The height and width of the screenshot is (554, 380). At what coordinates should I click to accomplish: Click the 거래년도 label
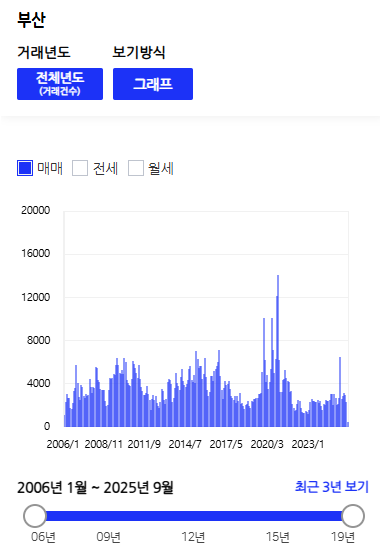pyautogui.click(x=44, y=52)
